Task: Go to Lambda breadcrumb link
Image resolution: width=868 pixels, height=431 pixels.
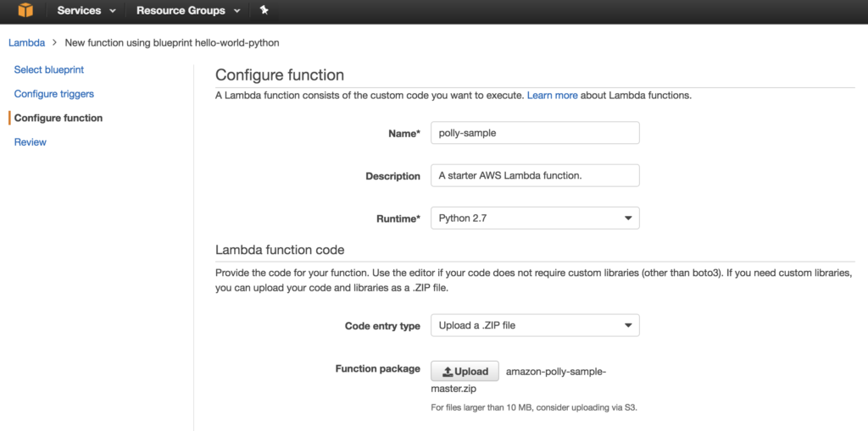Action: [x=26, y=42]
